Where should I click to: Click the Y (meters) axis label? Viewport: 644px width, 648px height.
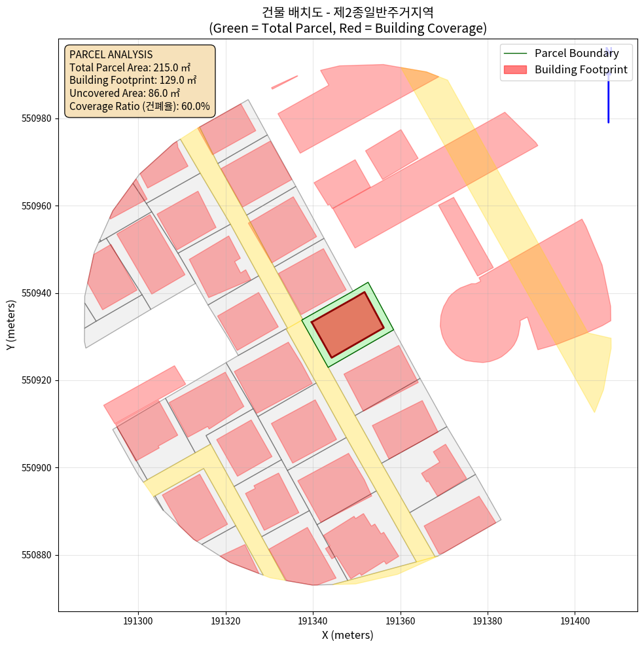pyautogui.click(x=11, y=325)
